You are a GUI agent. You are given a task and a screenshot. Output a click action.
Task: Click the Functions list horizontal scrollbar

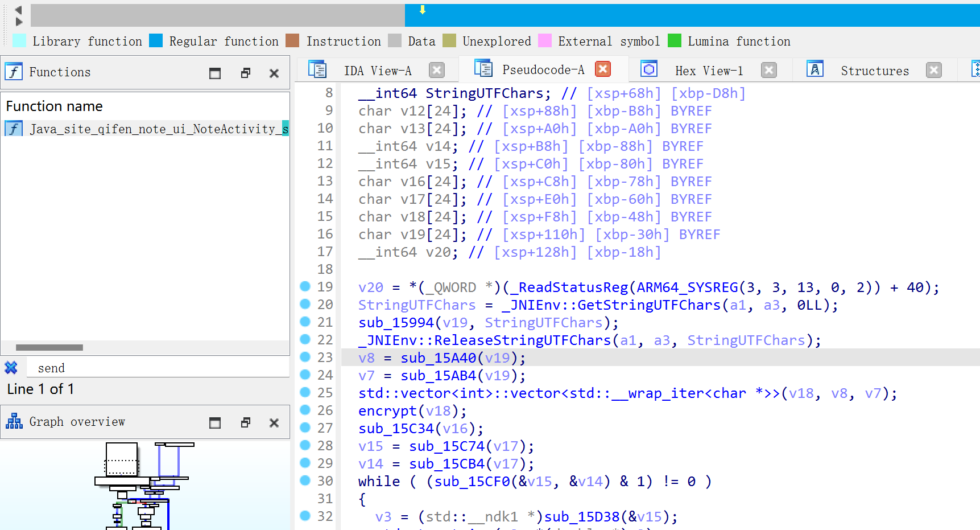click(x=49, y=347)
